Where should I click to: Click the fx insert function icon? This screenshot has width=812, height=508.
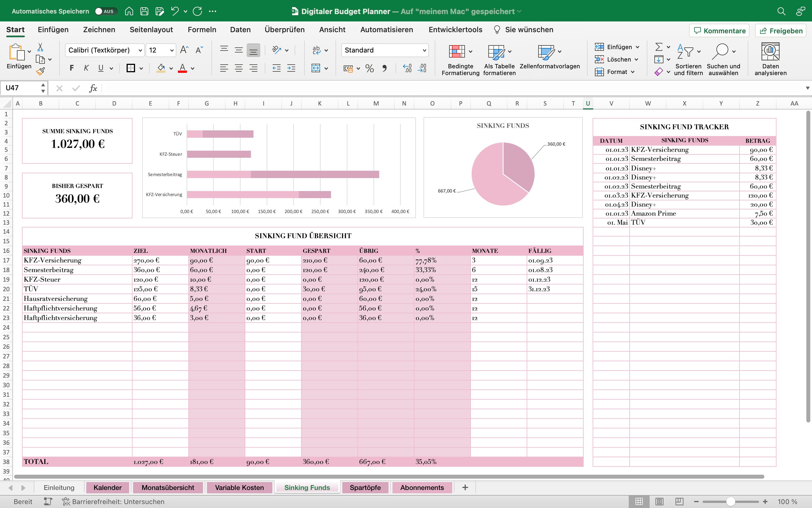coord(93,88)
